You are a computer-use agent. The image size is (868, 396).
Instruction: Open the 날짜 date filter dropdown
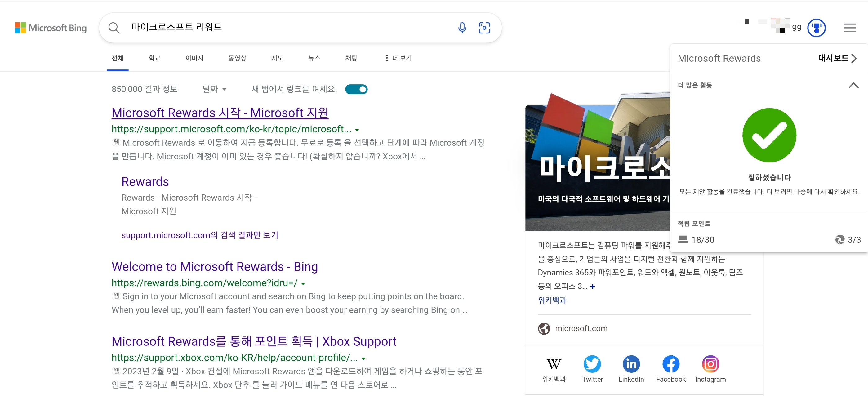214,89
